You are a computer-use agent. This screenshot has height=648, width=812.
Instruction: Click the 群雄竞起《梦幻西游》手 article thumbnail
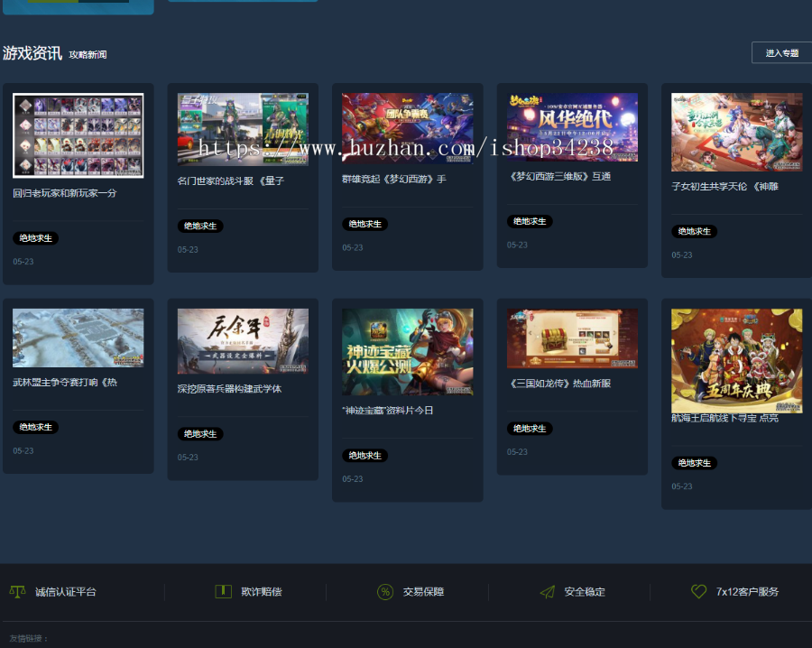click(407, 127)
